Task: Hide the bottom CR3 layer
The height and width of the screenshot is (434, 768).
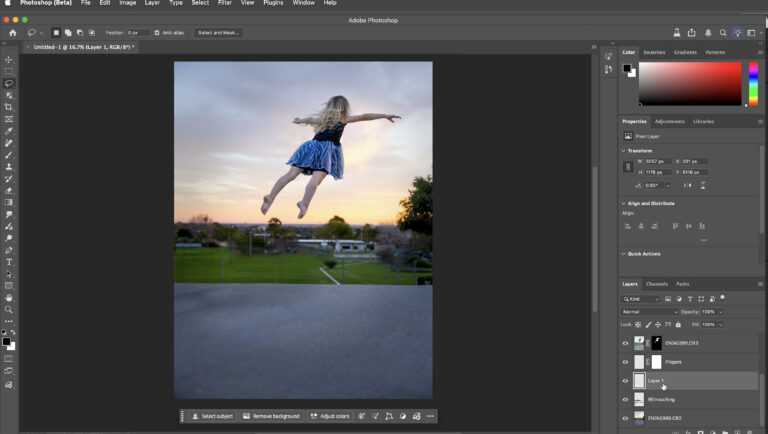Action: (625, 418)
